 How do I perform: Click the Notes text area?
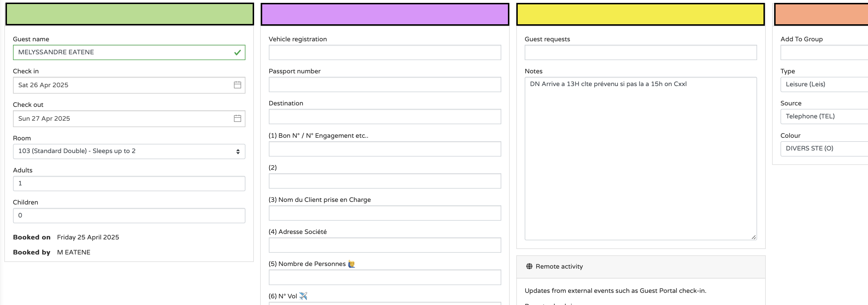[x=640, y=158]
